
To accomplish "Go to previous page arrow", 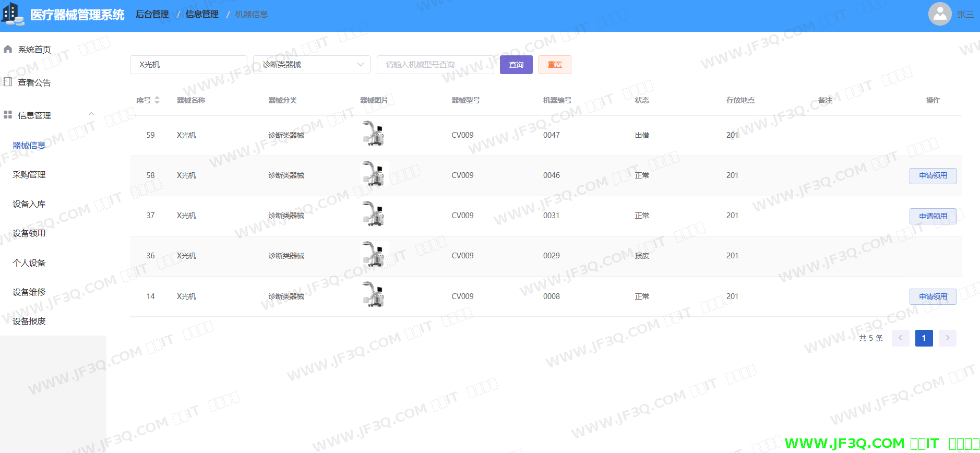I will click(x=900, y=338).
